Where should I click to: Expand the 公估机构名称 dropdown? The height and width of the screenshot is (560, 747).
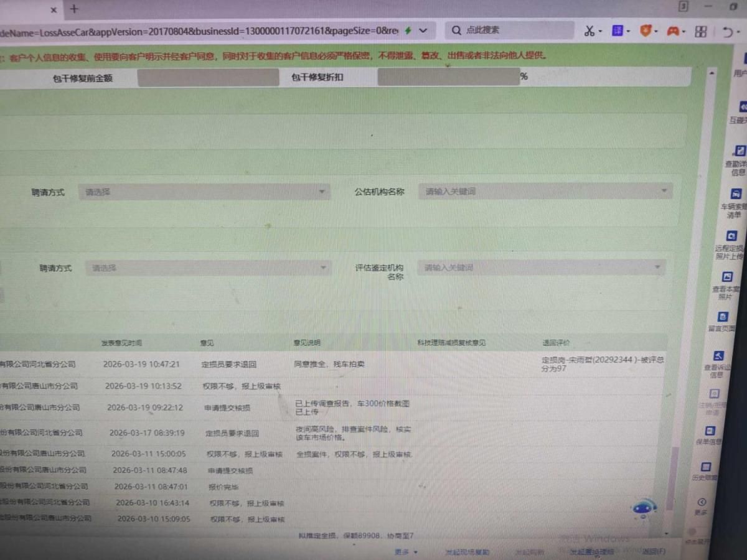click(x=545, y=192)
